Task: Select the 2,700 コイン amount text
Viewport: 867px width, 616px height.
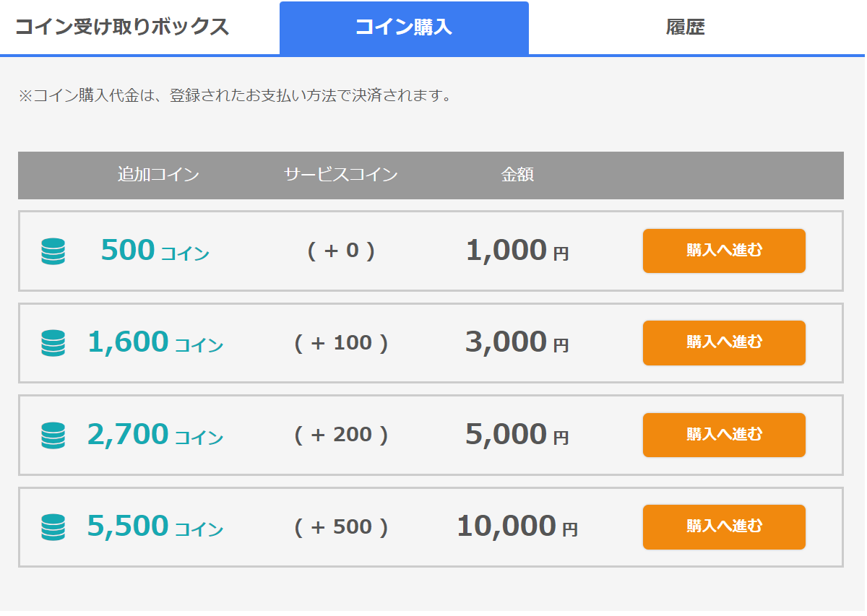Action: 155,434
